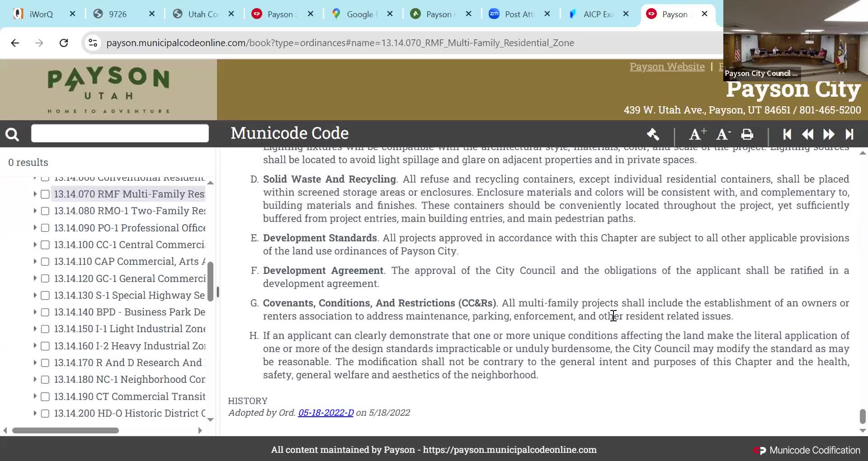868x461 pixels.
Task: Go to next section double-arrow
Action: [x=829, y=134]
